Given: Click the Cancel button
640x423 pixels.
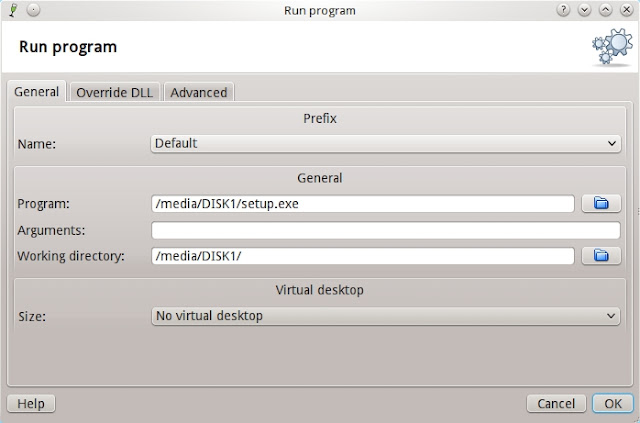Looking at the screenshot, I should point(556,404).
